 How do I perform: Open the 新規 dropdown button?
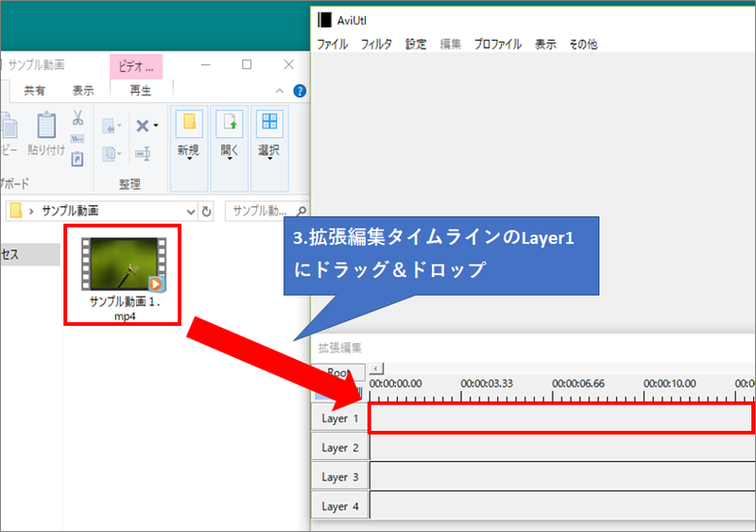(188, 148)
